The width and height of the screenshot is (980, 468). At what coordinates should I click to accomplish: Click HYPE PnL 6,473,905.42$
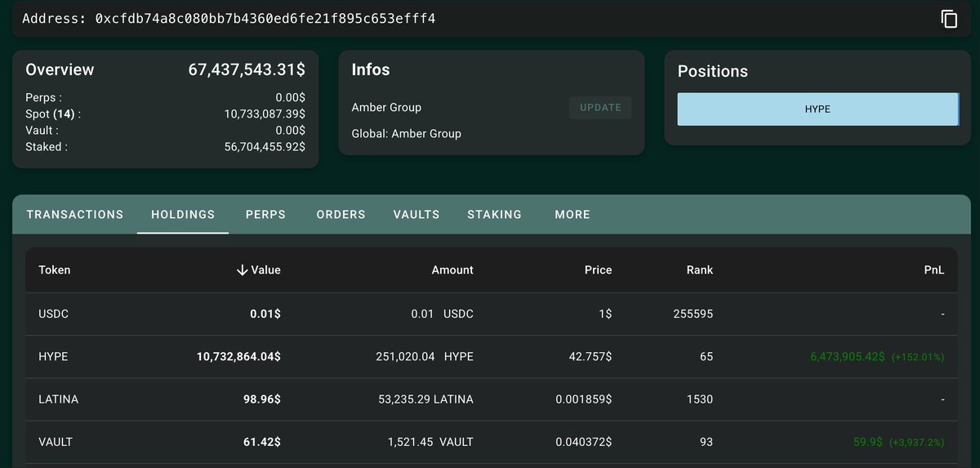[x=847, y=357]
